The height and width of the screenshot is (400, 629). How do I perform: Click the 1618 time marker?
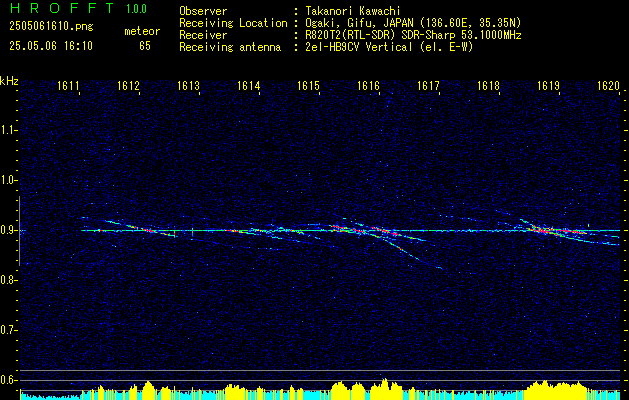pos(489,86)
